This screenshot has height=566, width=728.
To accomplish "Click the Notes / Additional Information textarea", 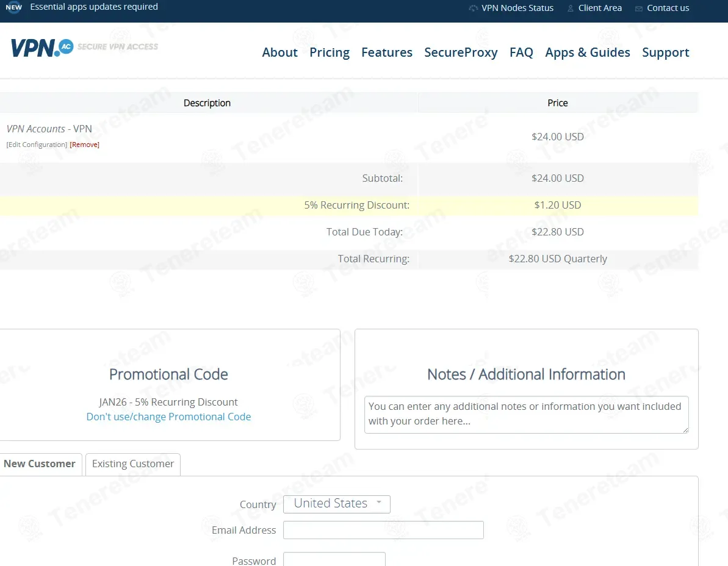I will click(526, 415).
